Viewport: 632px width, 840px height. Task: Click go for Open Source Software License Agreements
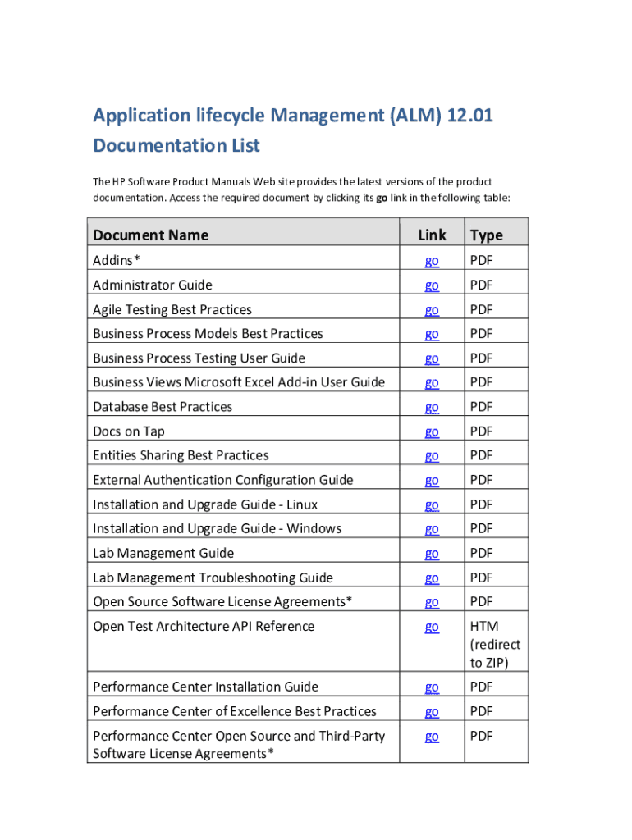click(432, 602)
